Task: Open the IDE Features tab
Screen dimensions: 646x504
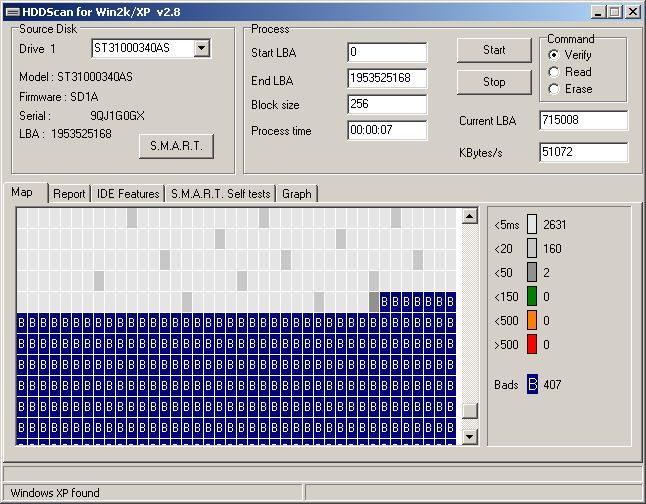Action: [x=128, y=194]
